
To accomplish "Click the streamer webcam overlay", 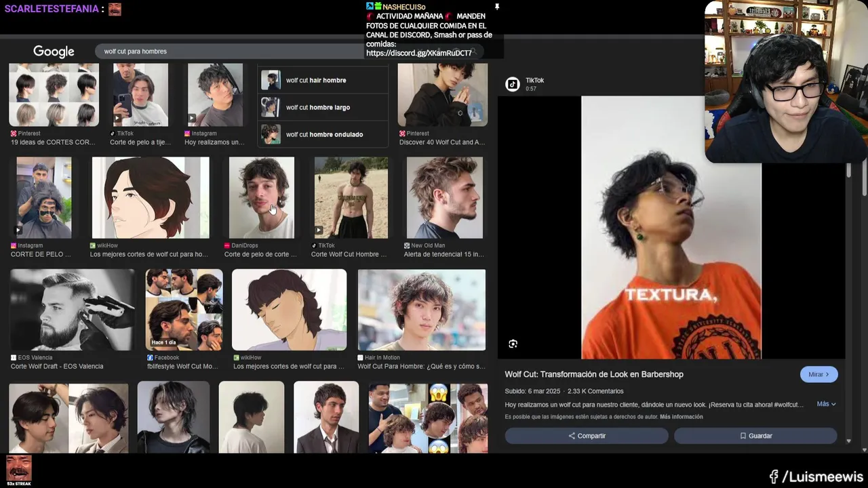I will (x=786, y=81).
